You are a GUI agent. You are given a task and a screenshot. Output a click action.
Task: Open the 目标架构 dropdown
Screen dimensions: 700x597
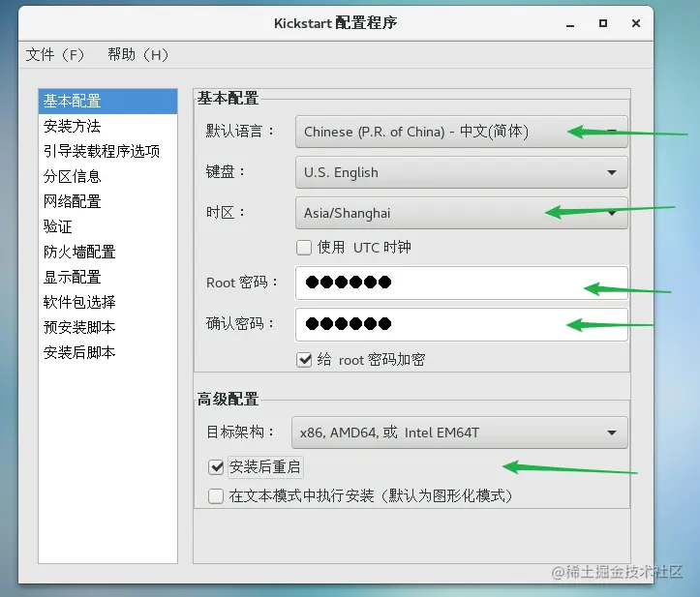tap(459, 433)
